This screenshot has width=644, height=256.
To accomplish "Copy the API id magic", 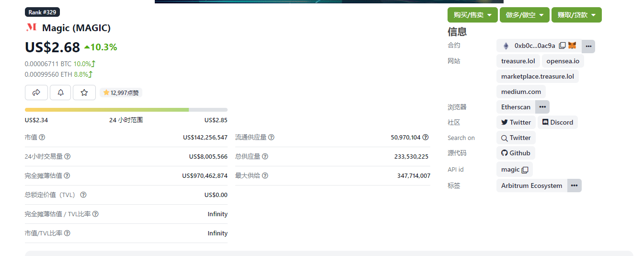I will coord(525,170).
